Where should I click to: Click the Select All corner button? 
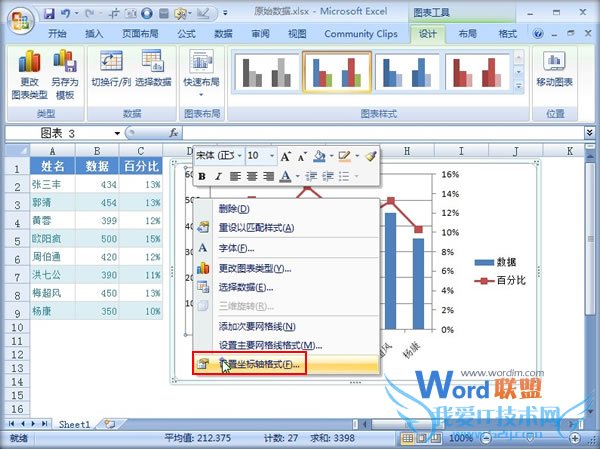[17, 150]
